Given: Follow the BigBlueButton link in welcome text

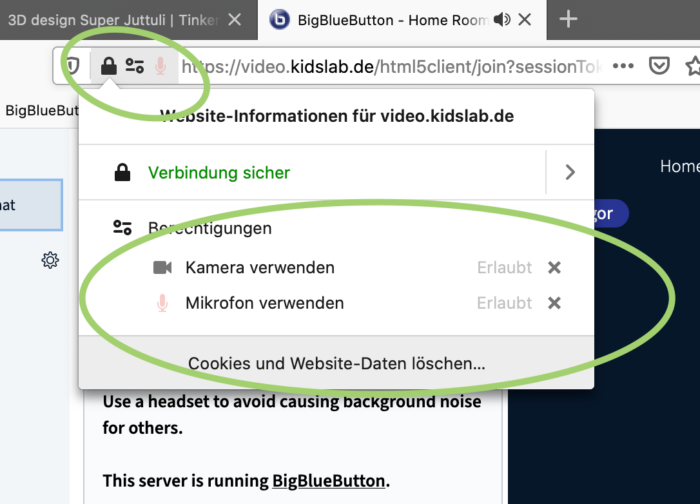Looking at the screenshot, I should click(328, 479).
